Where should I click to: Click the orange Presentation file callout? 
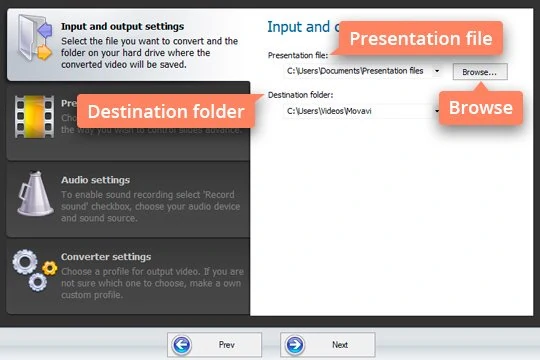pyautogui.click(x=421, y=38)
